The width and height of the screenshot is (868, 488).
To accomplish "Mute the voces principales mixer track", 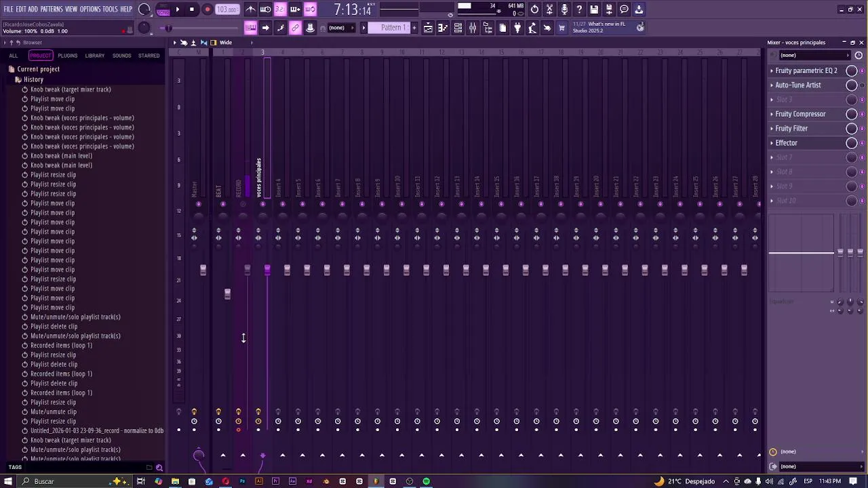I will point(263,204).
